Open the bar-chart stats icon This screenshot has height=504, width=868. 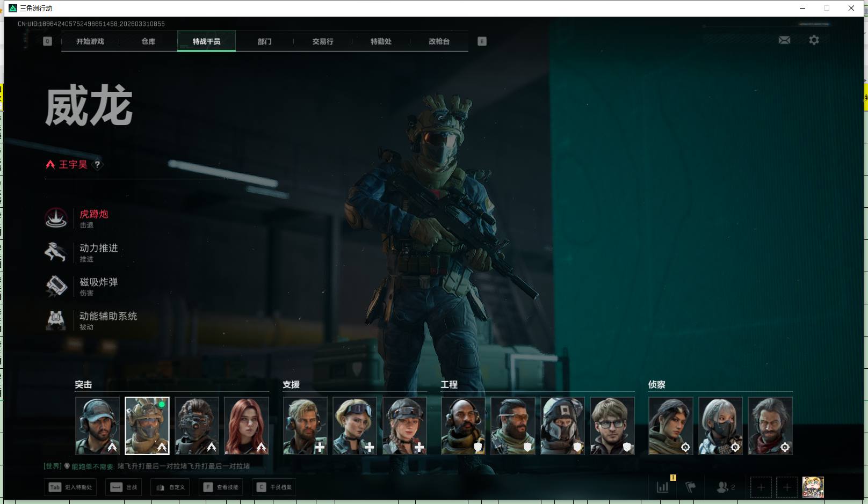(663, 487)
